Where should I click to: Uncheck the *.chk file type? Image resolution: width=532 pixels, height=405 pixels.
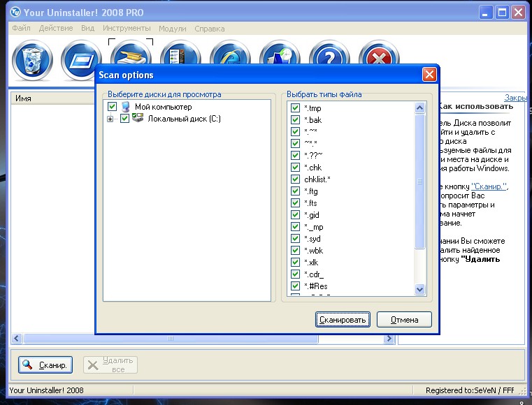click(x=295, y=167)
